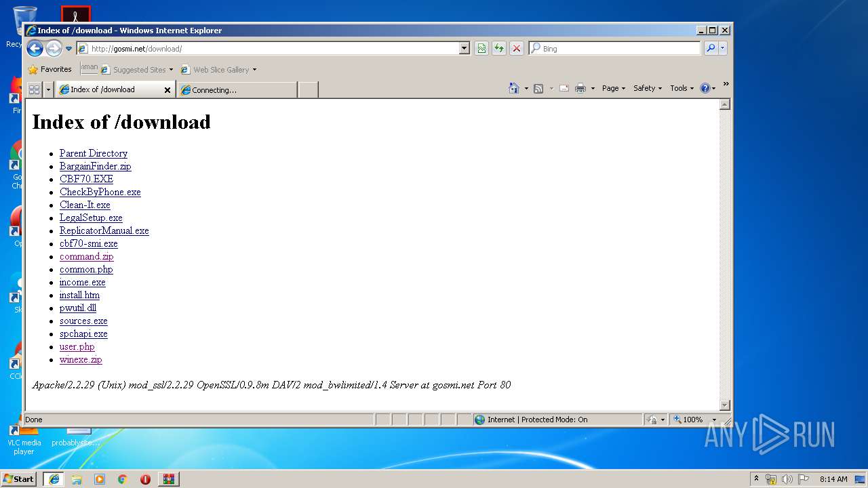
Task: Click the page scrollbar up arrow
Action: (x=724, y=104)
